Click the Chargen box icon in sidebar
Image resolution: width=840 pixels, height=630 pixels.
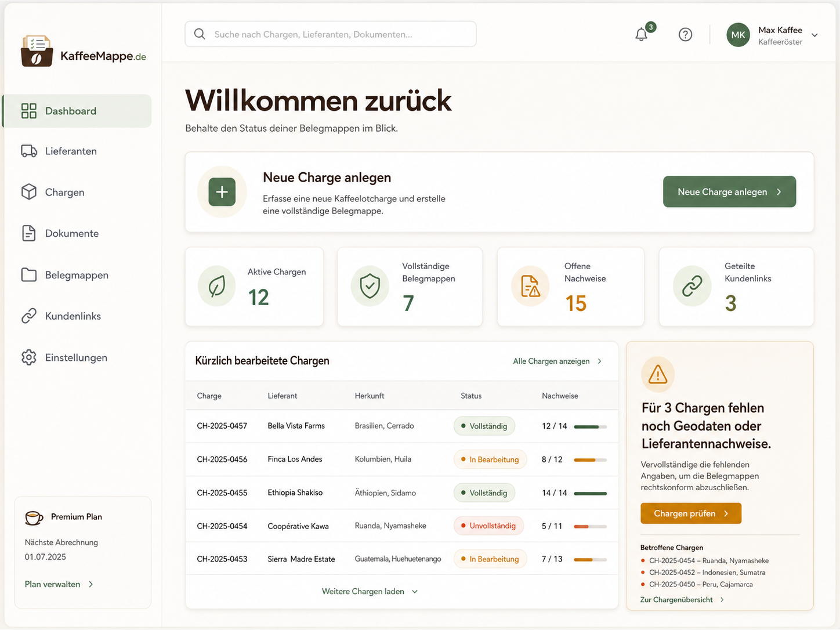pyautogui.click(x=29, y=192)
